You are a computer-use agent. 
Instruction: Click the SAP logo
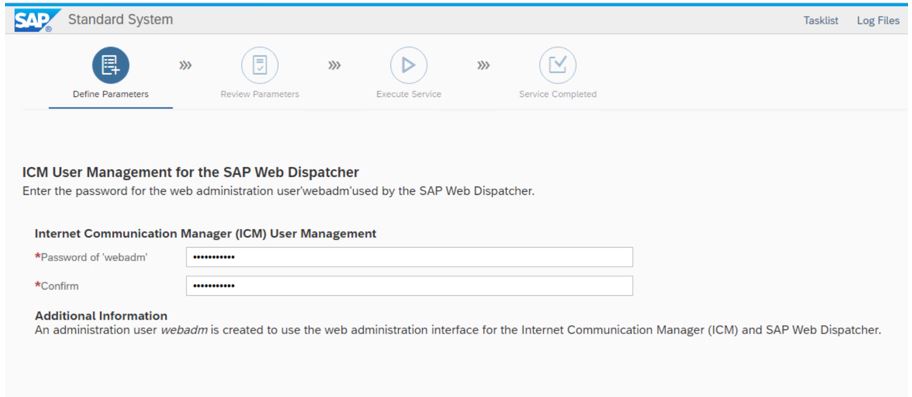click(37, 20)
